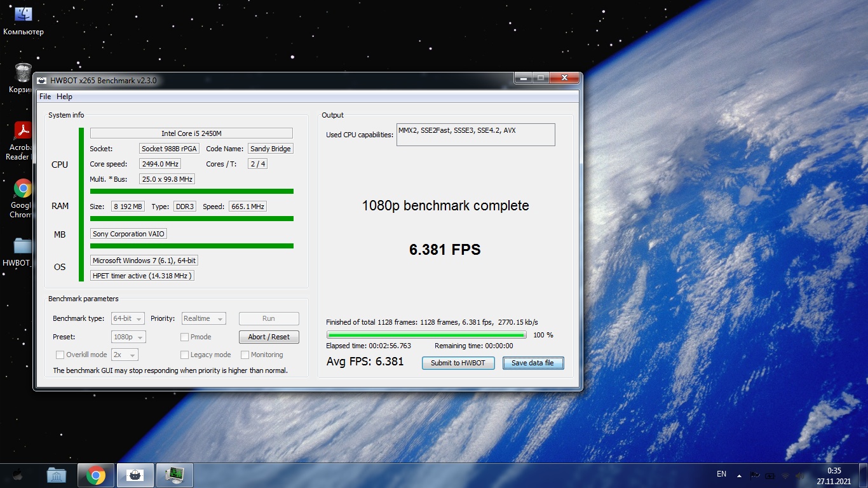Expand the Benchmark type 64-bit dropdown
Viewport: 868px width, 488px height.
[128, 318]
